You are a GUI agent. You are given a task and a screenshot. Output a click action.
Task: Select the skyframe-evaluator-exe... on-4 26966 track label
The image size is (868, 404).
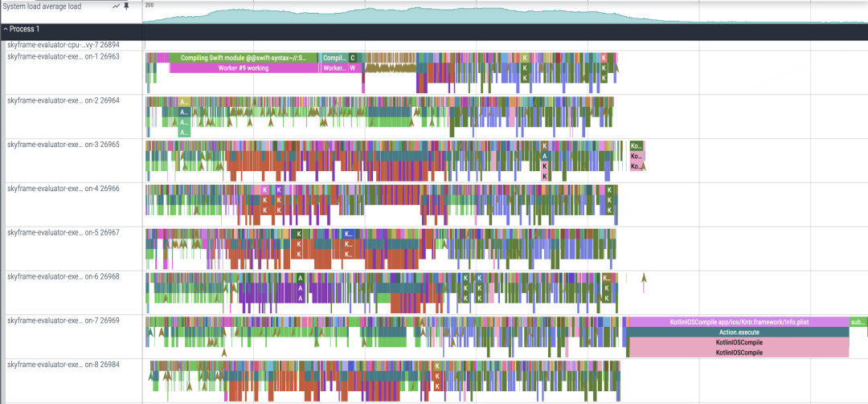click(x=63, y=189)
